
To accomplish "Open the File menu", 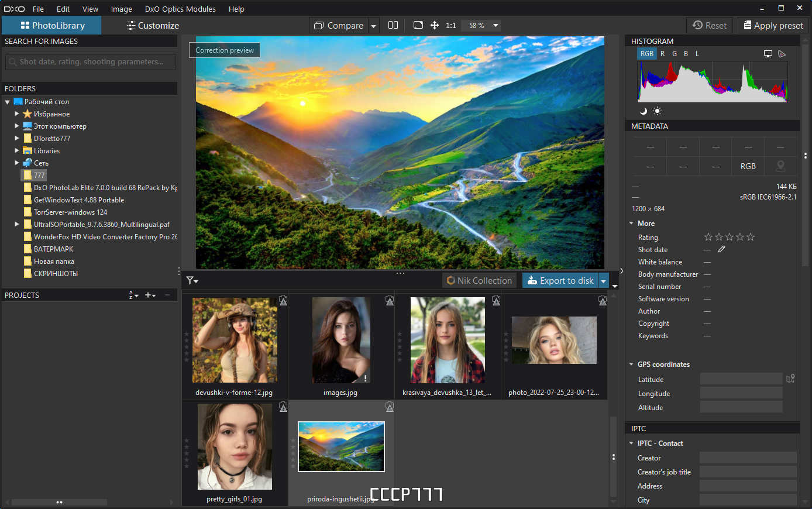I will pos(38,9).
